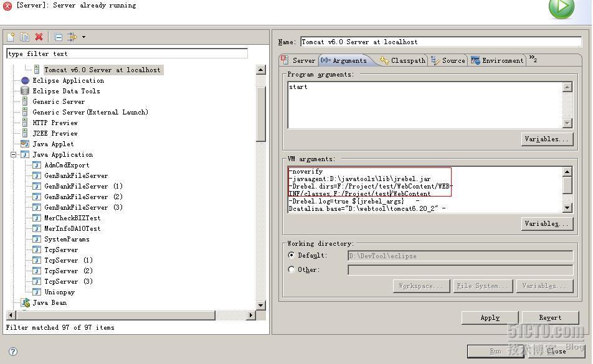Select TcpServer (2) configuration
Image resolution: width=593 pixels, height=364 pixels.
pos(69,271)
